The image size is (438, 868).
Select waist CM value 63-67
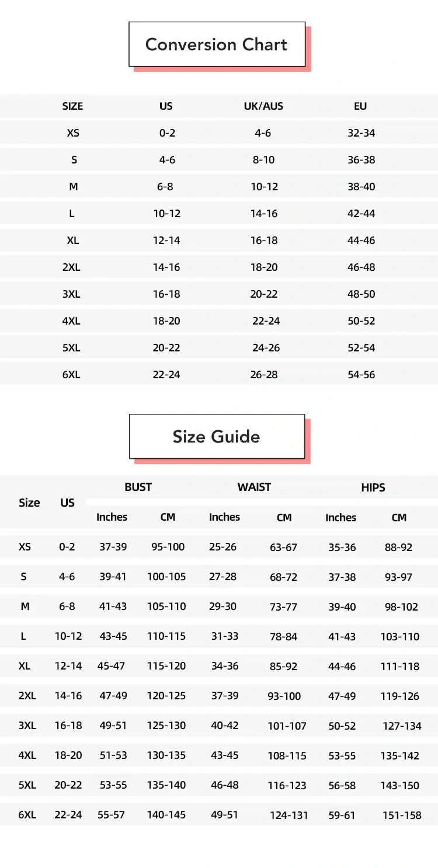(283, 548)
